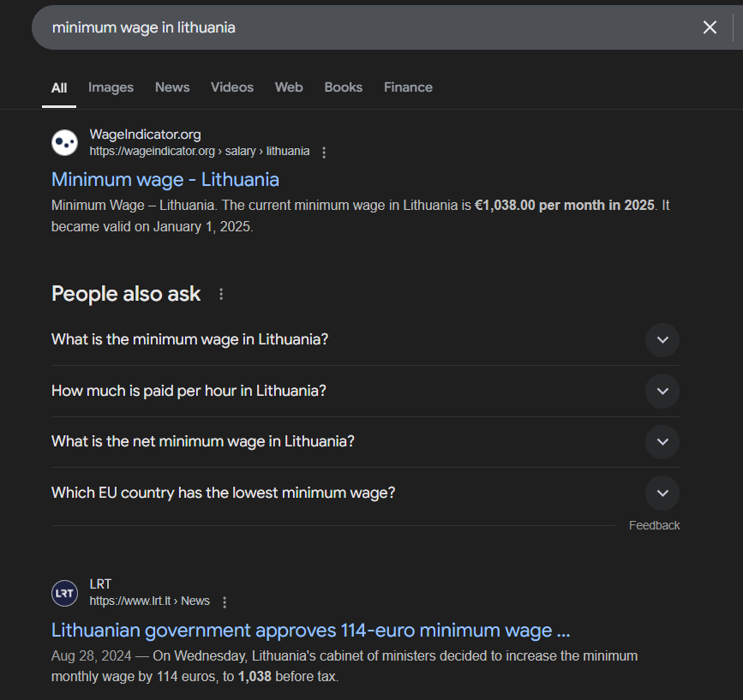This screenshot has height=700, width=743.
Task: Clear the search box with the X icon
Action: click(x=710, y=27)
